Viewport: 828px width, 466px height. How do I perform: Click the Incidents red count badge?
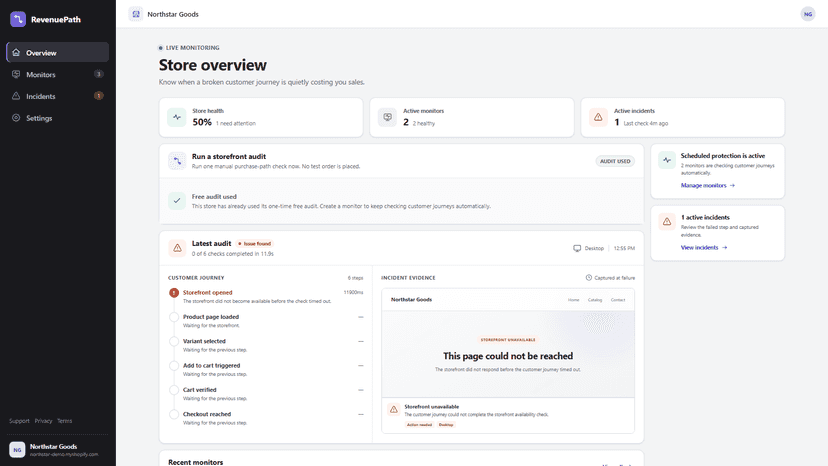[98, 96]
